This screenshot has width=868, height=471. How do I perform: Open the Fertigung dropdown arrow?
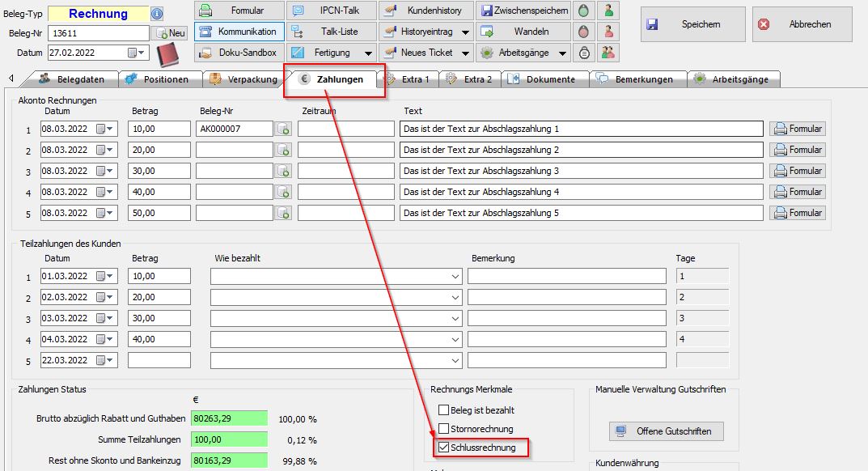tap(368, 53)
